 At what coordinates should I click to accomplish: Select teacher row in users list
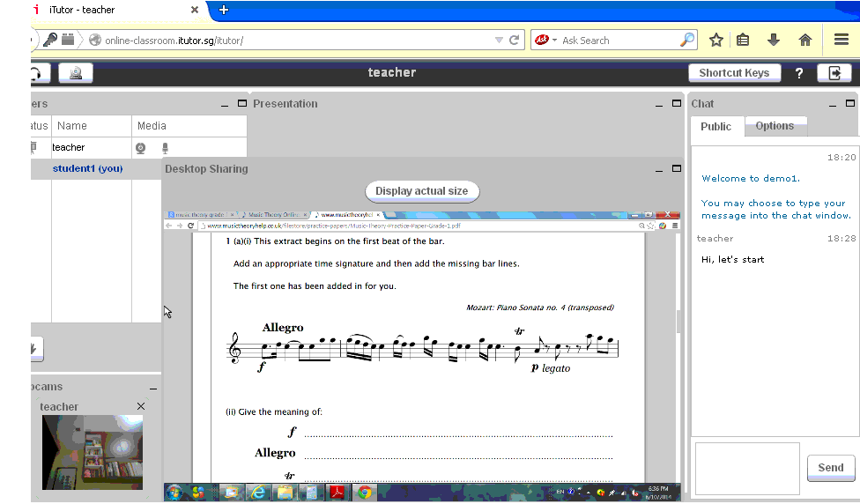tap(138, 148)
